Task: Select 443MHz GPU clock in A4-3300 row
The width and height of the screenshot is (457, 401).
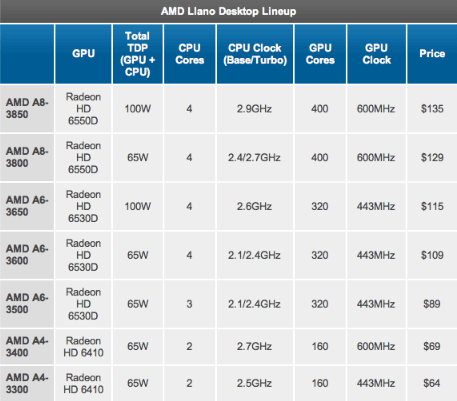Action: [x=376, y=383]
